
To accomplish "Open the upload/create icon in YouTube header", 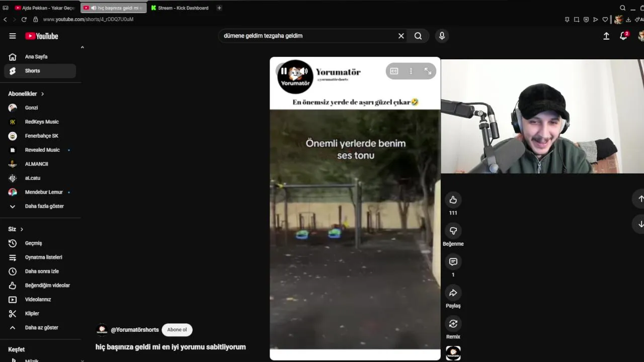I will (x=606, y=36).
